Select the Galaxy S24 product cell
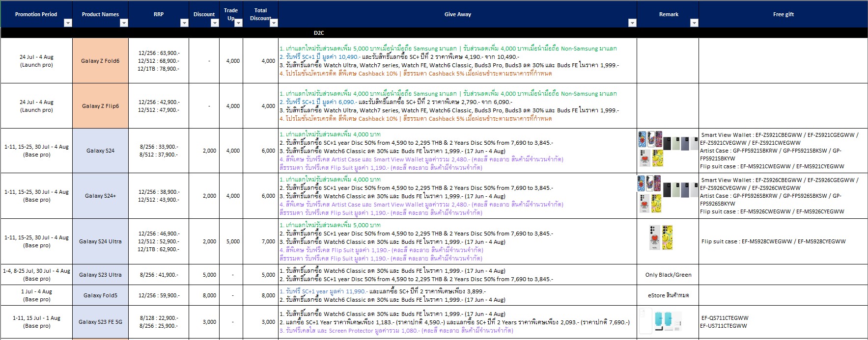Viewport: 868px width, 340px height. click(100, 151)
